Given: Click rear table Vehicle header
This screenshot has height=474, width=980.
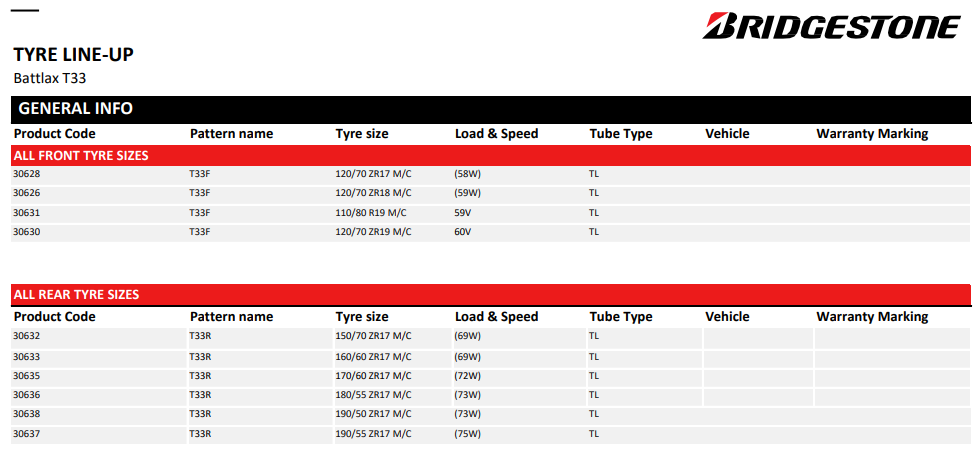Looking at the screenshot, I should click(727, 316).
